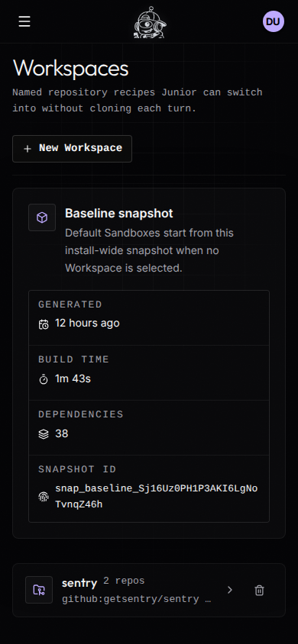Click the fingerprint icon beside Snapshot ID
This screenshot has width=298, height=644.
click(44, 497)
